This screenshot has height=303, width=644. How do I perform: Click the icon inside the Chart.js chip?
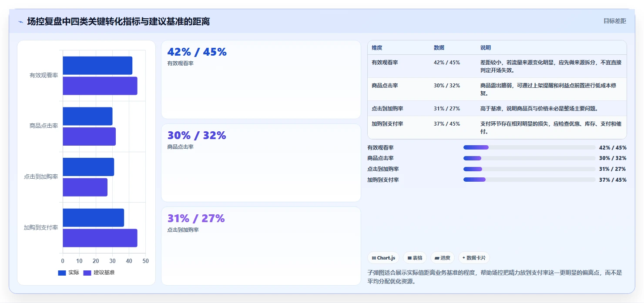tap(374, 258)
